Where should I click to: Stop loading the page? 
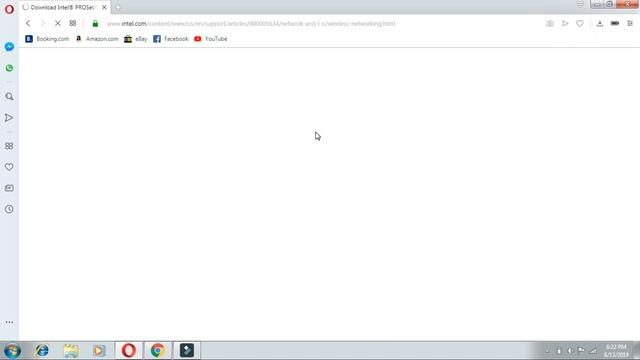pyautogui.click(x=58, y=23)
